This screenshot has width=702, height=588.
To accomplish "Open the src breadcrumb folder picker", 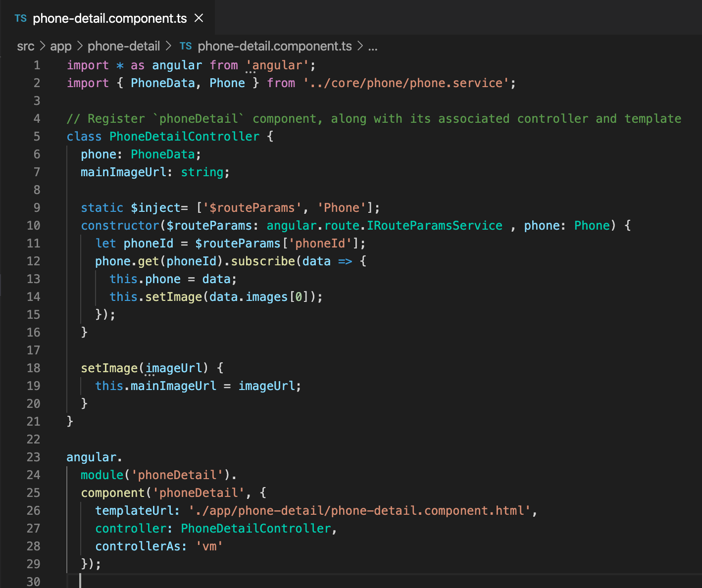I will click(x=26, y=46).
